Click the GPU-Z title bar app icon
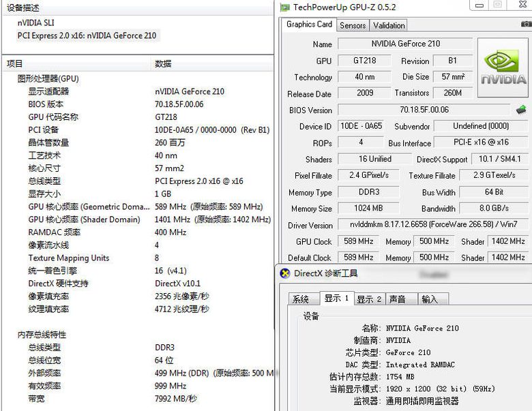Screen dimensions: 532x411 coord(284,7)
